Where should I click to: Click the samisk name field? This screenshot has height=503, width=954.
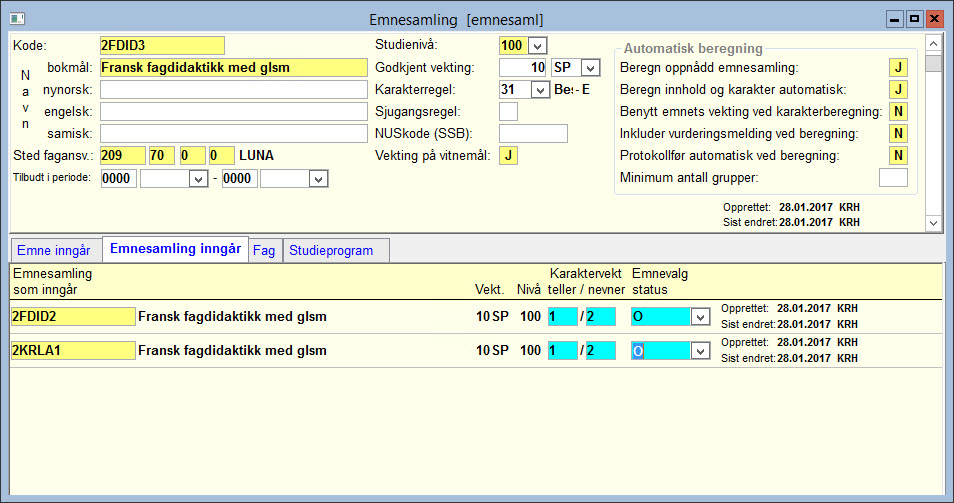234,134
